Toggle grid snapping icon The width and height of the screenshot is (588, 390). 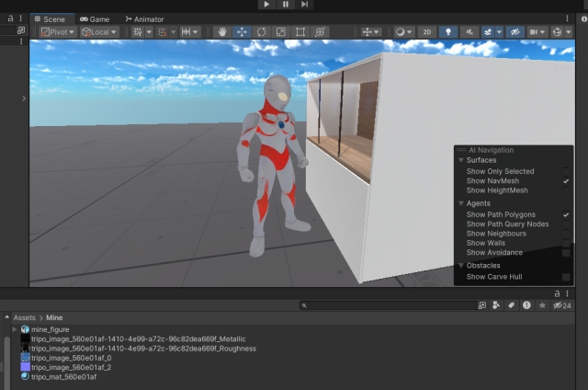[138, 32]
